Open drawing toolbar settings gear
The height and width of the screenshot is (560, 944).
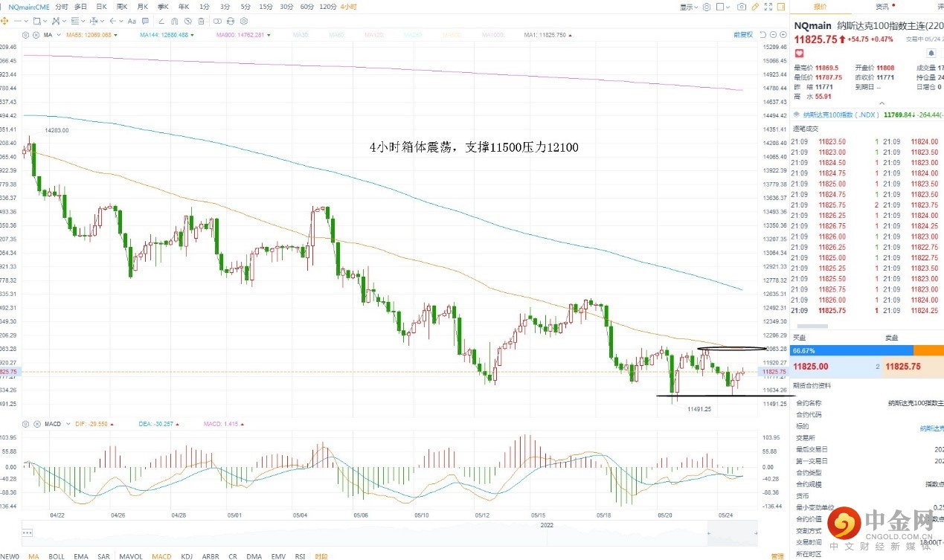(x=244, y=21)
